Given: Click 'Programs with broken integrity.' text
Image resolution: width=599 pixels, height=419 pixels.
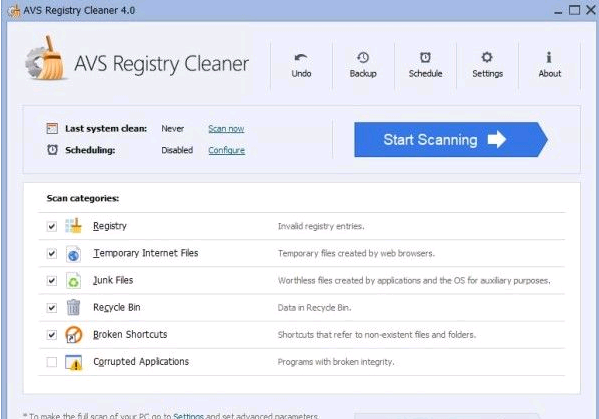Looking at the screenshot, I should point(336,362).
